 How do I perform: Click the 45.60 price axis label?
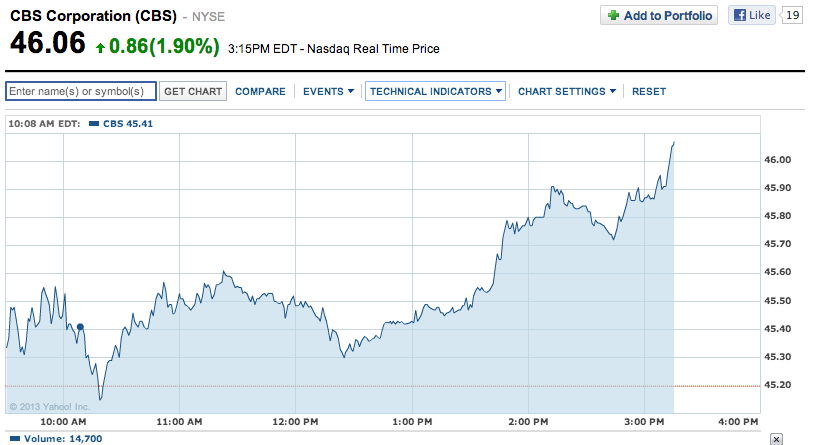[x=778, y=272]
